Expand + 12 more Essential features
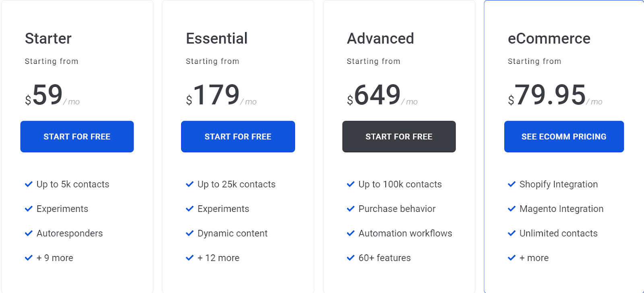 pyautogui.click(x=218, y=258)
